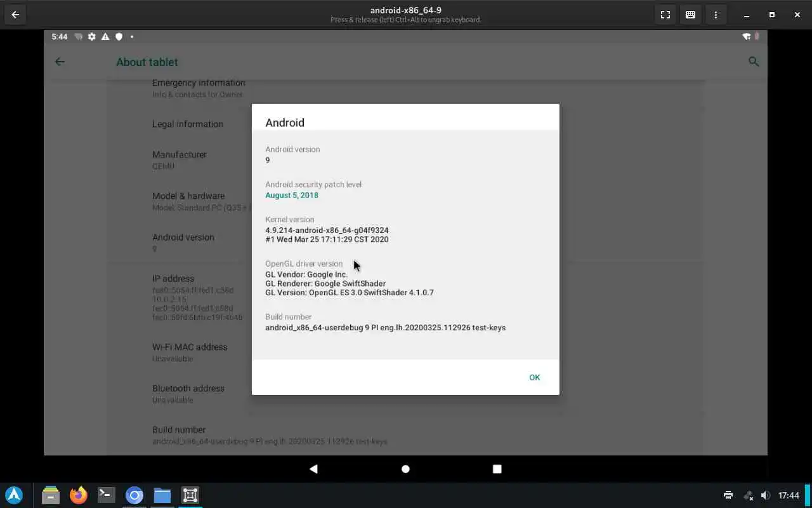Open search in About tablet settings
Screen dimensions: 812x508
[x=754, y=62]
